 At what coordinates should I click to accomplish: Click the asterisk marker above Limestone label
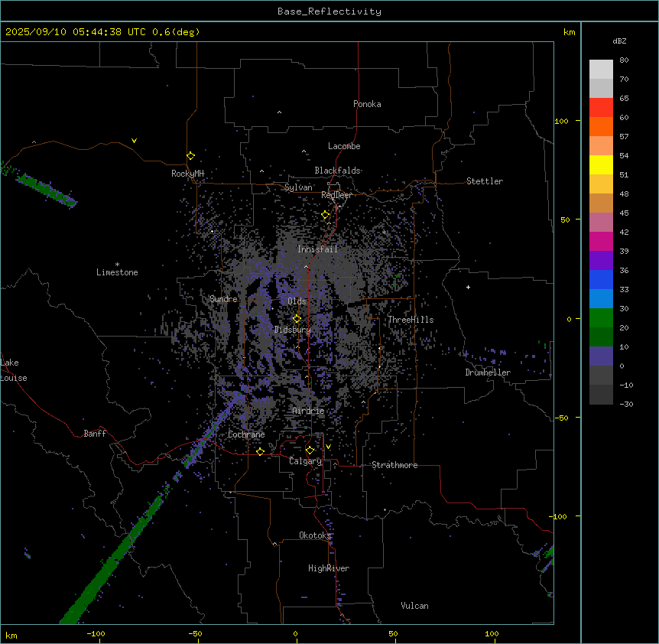click(117, 265)
